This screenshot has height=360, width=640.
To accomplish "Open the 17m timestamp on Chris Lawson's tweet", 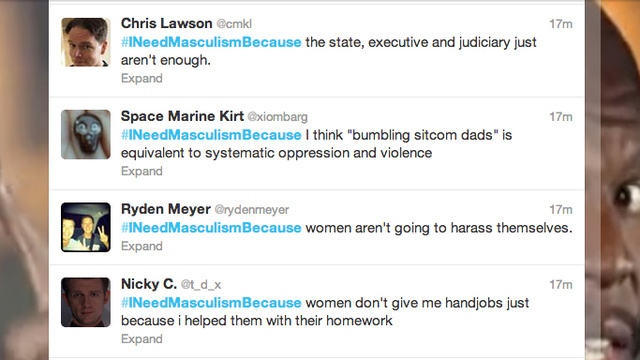I will (x=561, y=24).
